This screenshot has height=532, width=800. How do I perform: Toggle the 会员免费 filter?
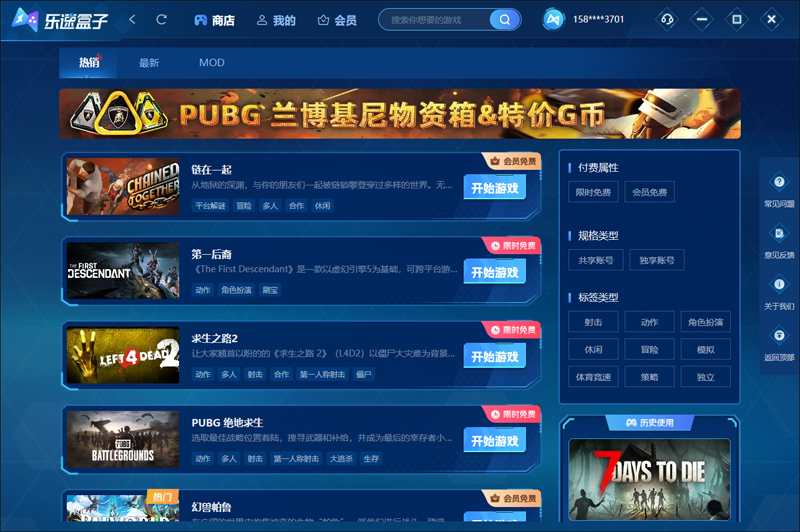pyautogui.click(x=649, y=192)
